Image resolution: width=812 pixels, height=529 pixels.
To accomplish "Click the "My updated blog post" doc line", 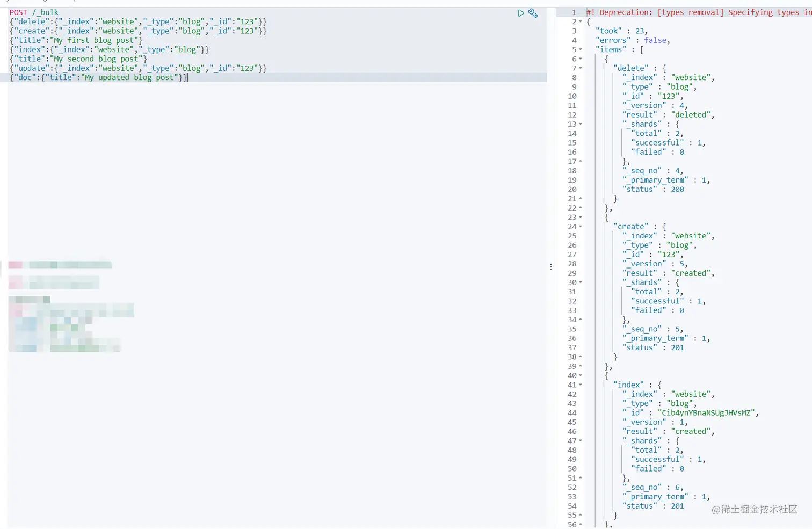I will tap(98, 77).
